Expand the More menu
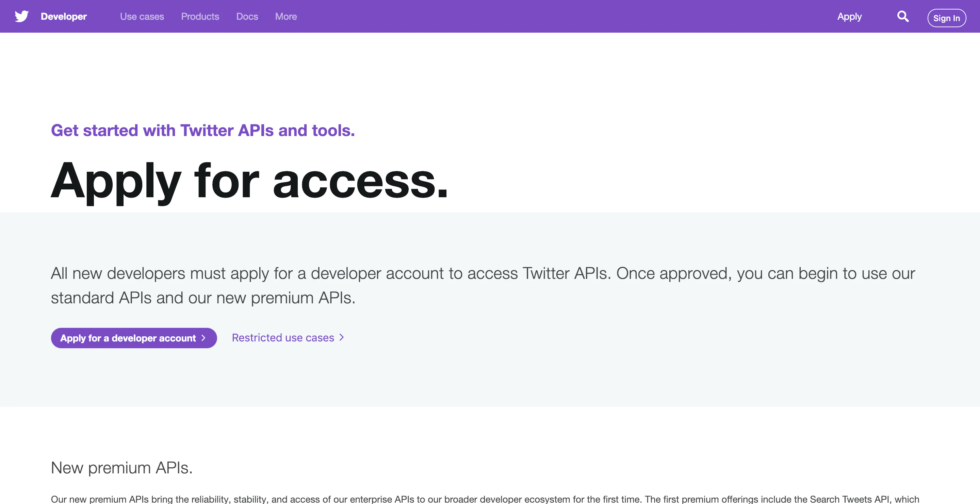The width and height of the screenshot is (980, 504). point(286,16)
